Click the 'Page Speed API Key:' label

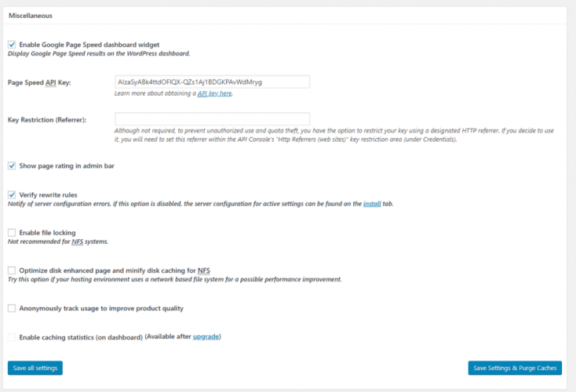(x=38, y=82)
